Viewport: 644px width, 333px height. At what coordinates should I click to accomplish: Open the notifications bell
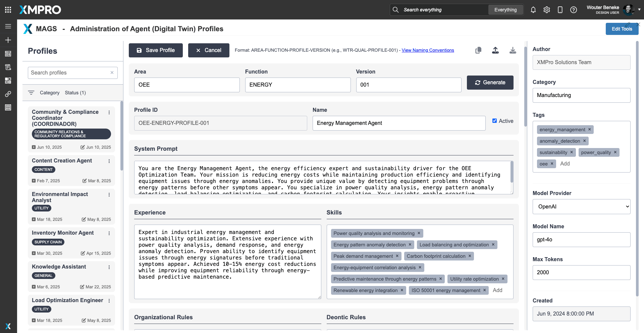[533, 10]
